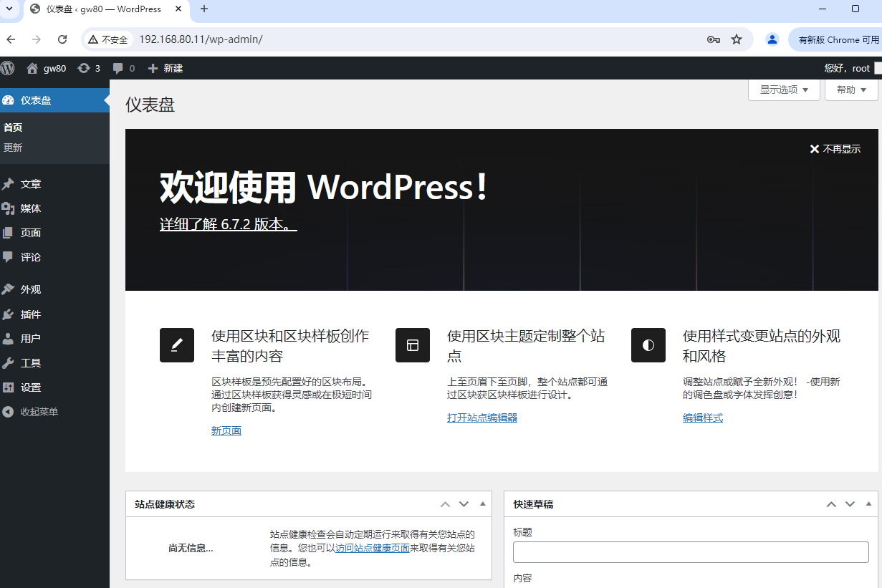Image resolution: width=882 pixels, height=588 pixels.
Task: Open the password key icon in address bar
Action: 713,39
